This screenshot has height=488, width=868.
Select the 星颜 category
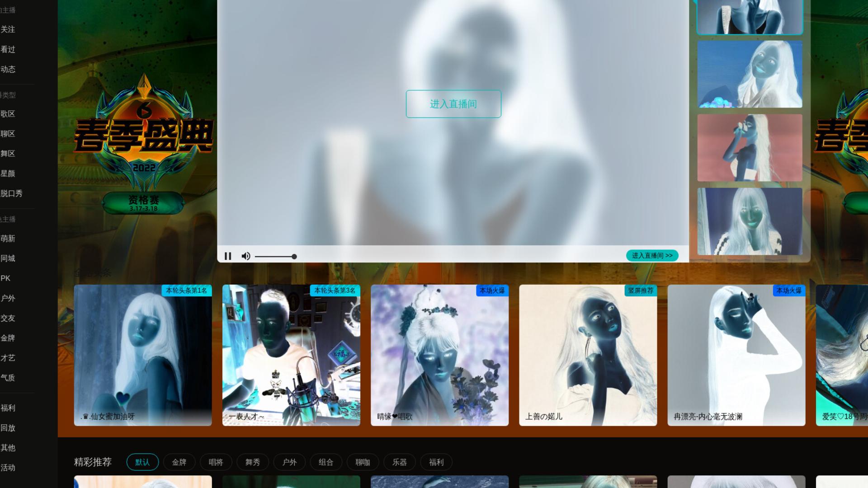(8, 174)
